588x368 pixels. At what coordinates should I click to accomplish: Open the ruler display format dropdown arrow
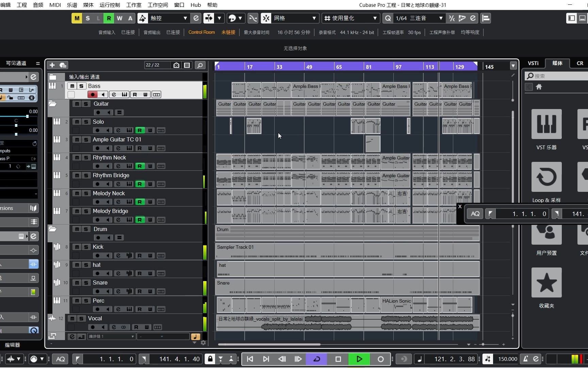tap(513, 65)
